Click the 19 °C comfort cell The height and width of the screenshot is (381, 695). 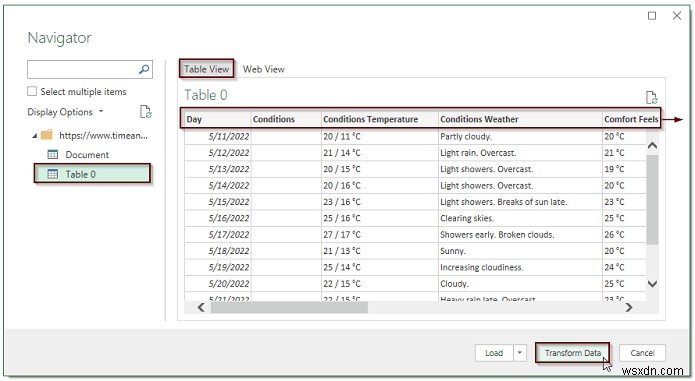pos(624,169)
